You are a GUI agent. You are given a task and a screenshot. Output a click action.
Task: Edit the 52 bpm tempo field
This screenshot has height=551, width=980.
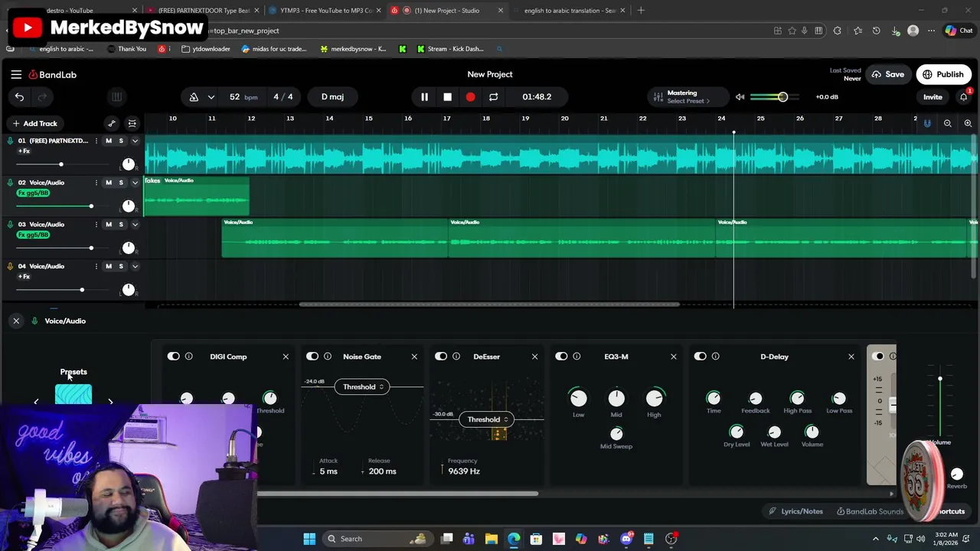(x=243, y=97)
